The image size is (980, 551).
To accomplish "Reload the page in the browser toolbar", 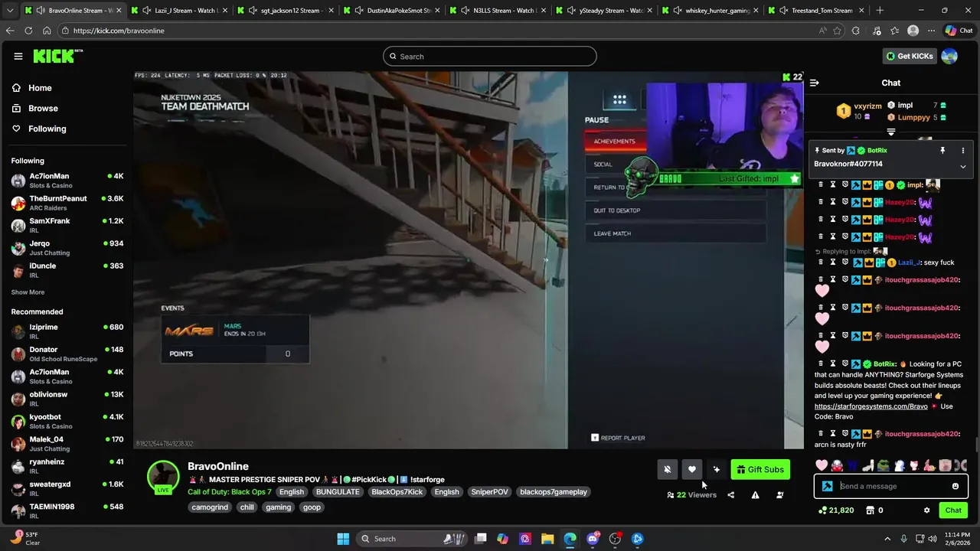I will 28,31.
